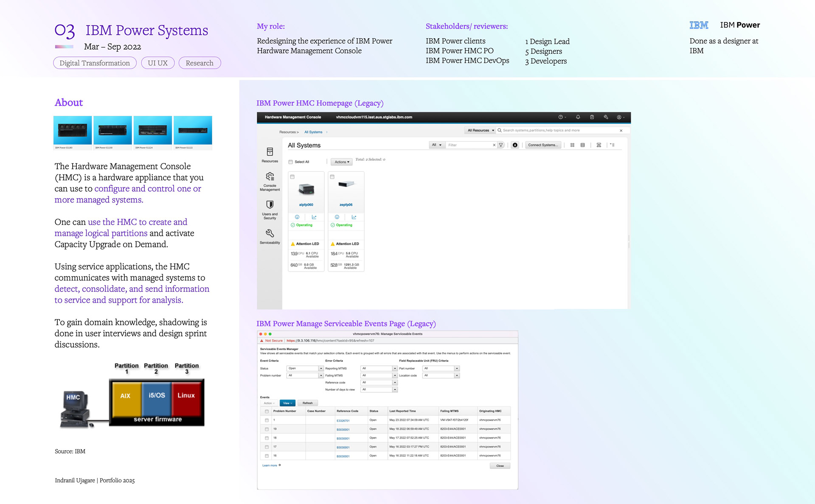Click the Attention LED warning on alpfp060
The width and height of the screenshot is (815, 504).
pyautogui.click(x=305, y=244)
